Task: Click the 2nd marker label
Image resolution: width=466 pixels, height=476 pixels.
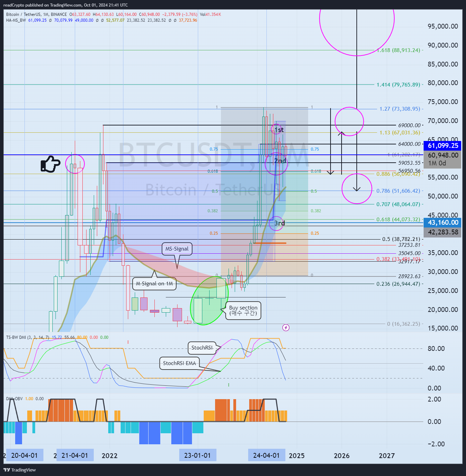Action: (x=280, y=161)
